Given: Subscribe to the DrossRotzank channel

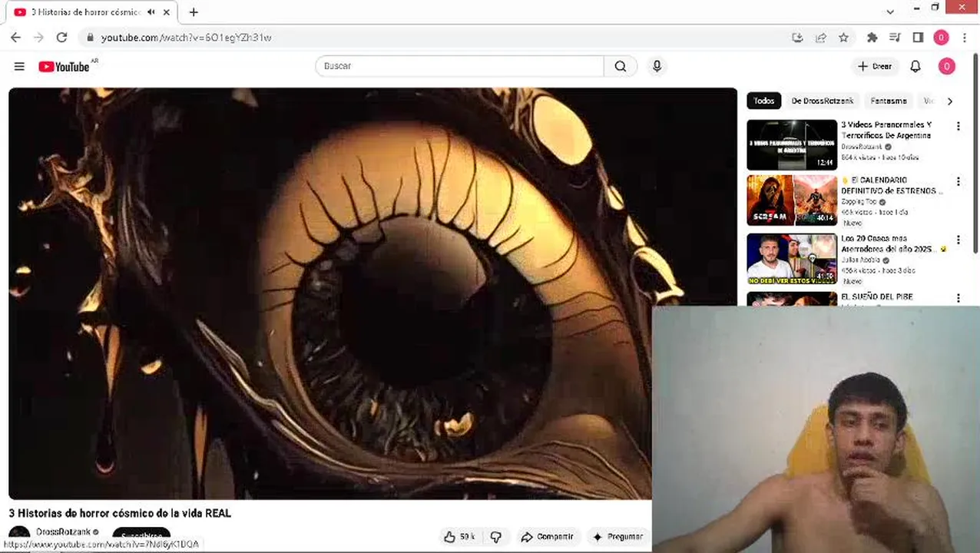Looking at the screenshot, I should 141,535.
